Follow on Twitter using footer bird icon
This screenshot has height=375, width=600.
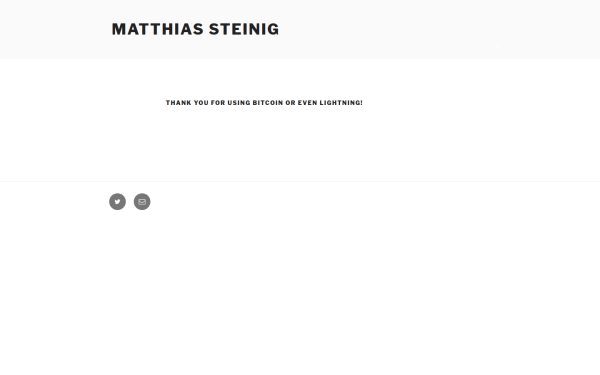tap(117, 202)
